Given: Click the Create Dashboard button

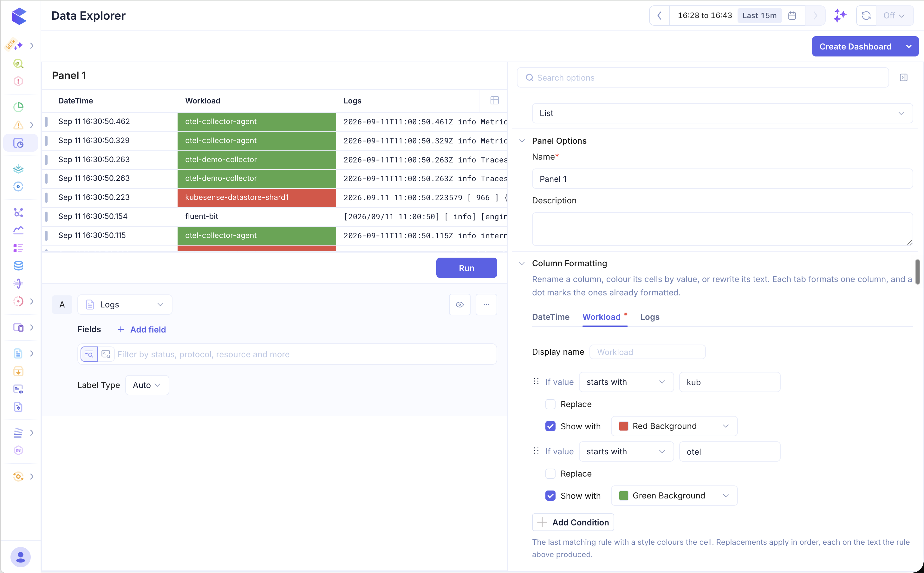Looking at the screenshot, I should pyautogui.click(x=855, y=47).
